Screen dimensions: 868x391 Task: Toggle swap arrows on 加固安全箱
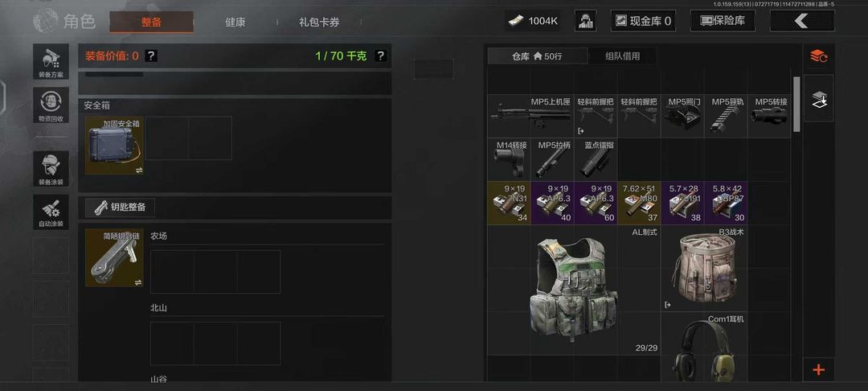138,170
